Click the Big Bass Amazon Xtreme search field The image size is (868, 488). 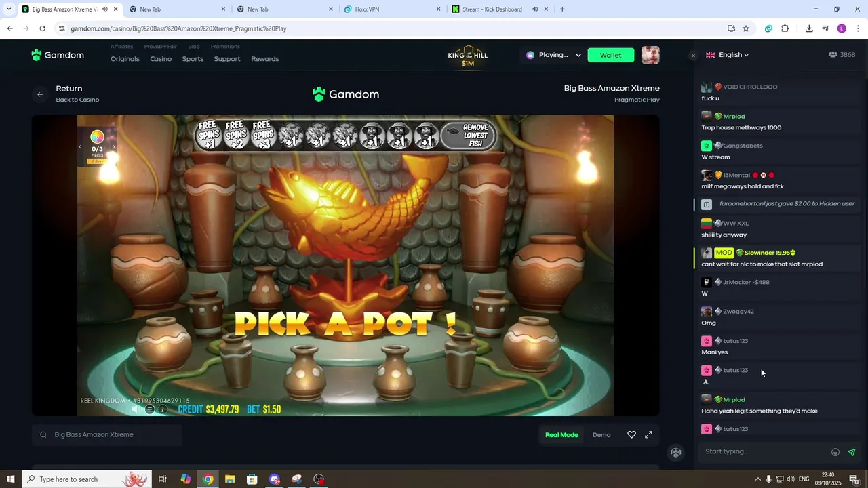click(x=107, y=435)
